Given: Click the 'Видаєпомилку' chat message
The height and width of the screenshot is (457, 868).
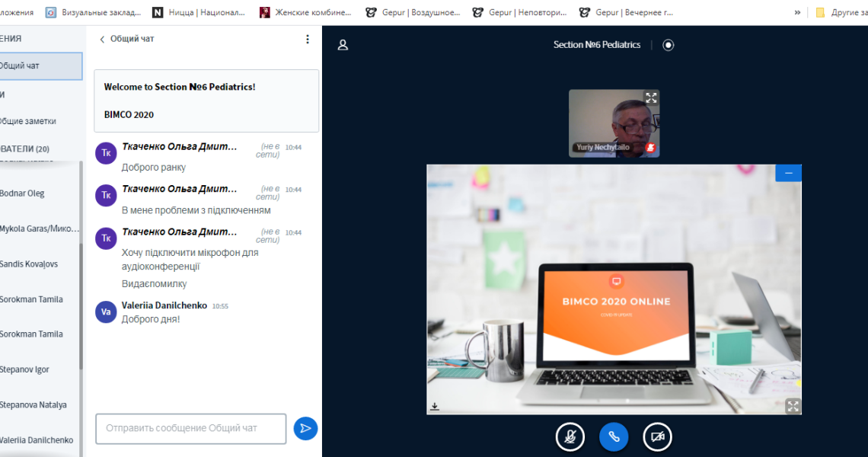Looking at the screenshot, I should click(x=154, y=283).
